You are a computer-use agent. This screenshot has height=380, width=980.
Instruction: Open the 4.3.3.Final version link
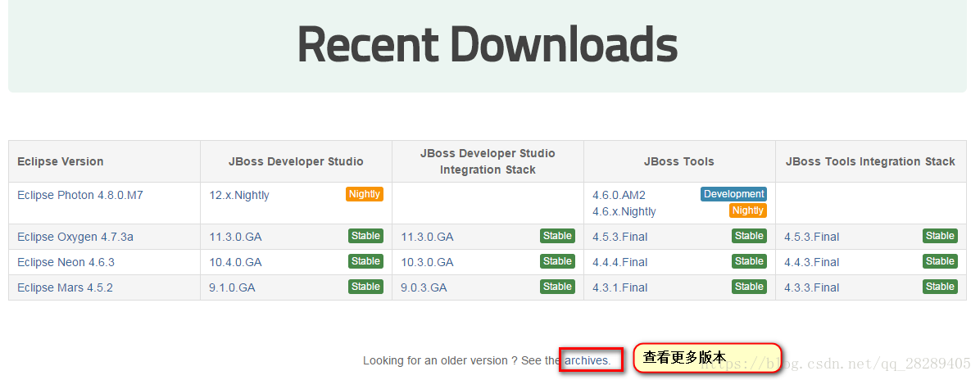click(812, 287)
